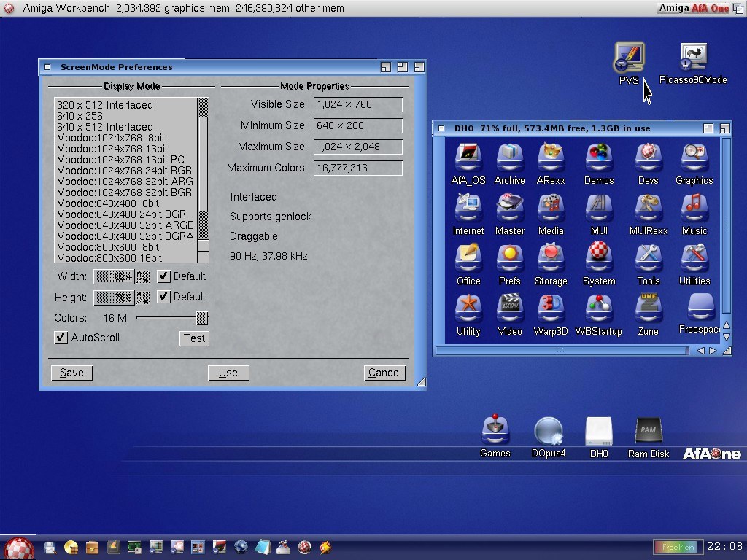Click the DH0 window scroll-down arrow
Viewport: 747px width, 560px height.
726,338
